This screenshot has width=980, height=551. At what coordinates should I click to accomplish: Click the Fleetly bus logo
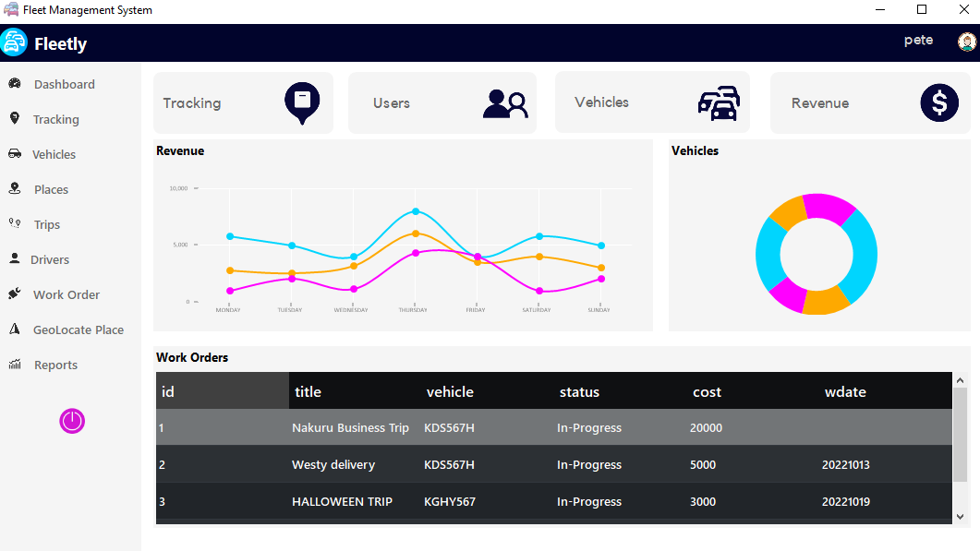click(x=14, y=42)
